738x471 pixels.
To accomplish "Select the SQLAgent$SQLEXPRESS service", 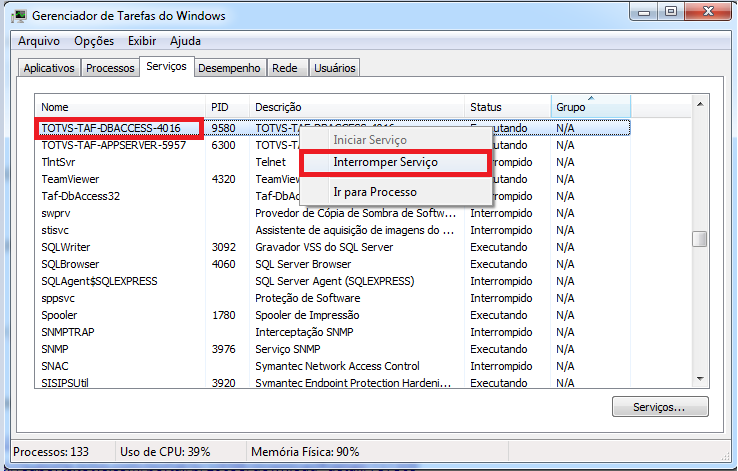I will [x=99, y=281].
